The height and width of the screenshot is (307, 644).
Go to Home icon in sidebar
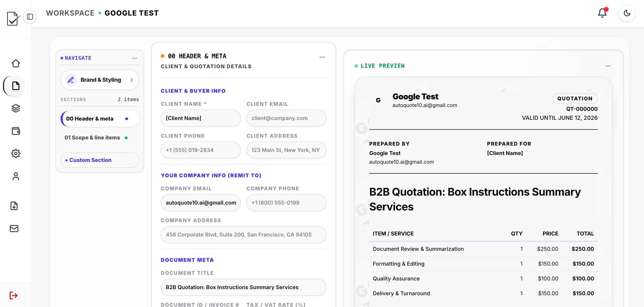click(x=16, y=63)
